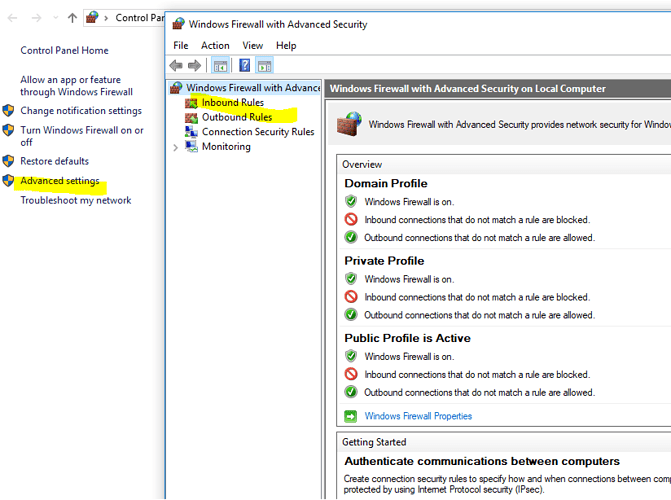Select the root Windows Firewall with Advanced Security node
This screenshot has height=500, width=671.
(253, 88)
